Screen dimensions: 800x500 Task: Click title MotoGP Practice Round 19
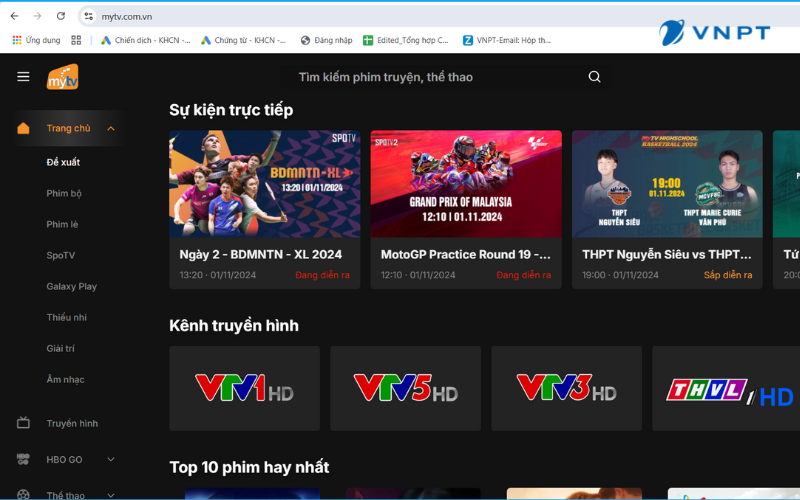tap(466, 254)
